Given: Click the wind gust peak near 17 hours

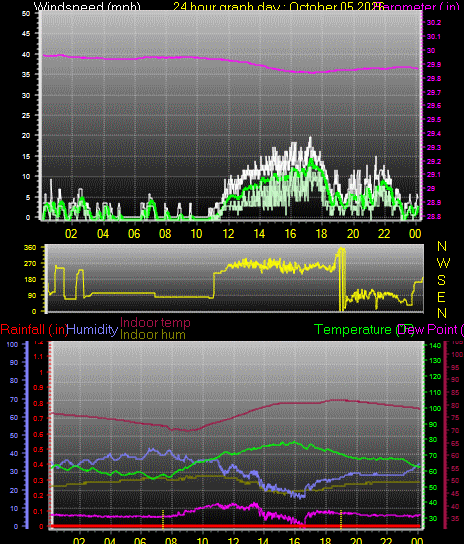Looking at the screenshot, I should click(310, 138).
